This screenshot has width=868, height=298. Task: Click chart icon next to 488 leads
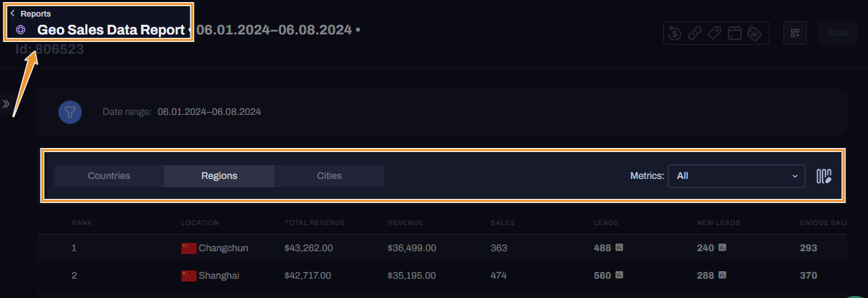click(619, 248)
